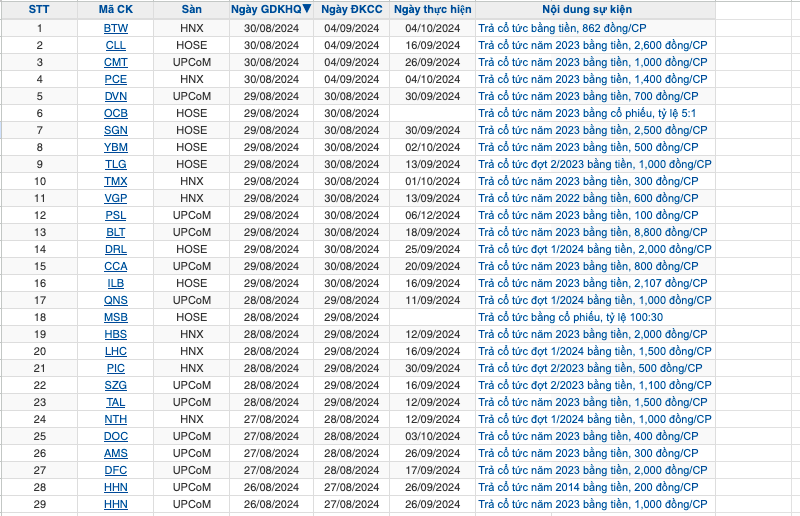
Task: Open BLT event: cổ tức 8,800 đồng/CP
Action: click(x=593, y=232)
